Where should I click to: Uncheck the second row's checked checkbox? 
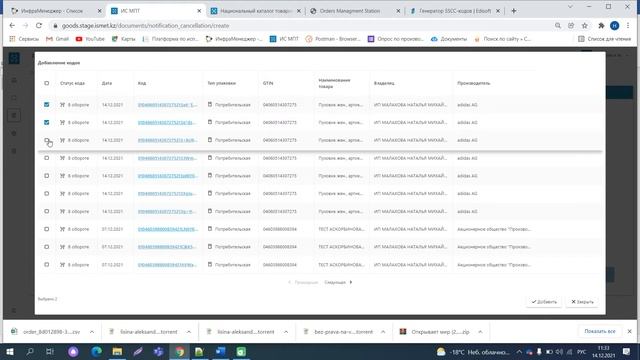[47, 122]
